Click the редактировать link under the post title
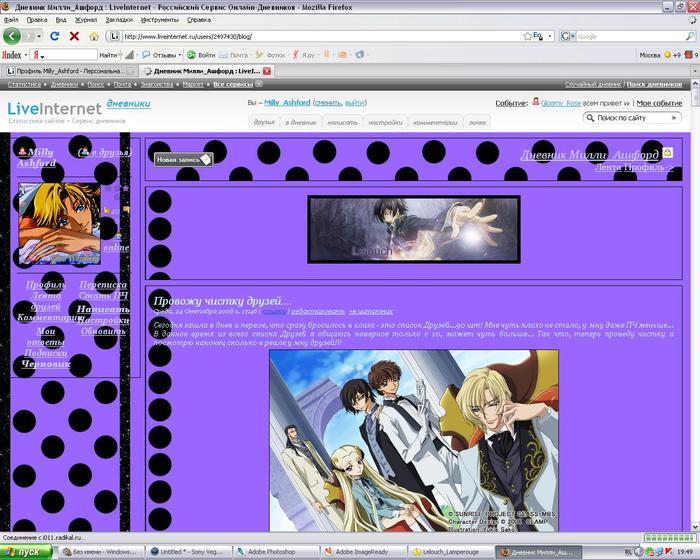 [x=318, y=311]
